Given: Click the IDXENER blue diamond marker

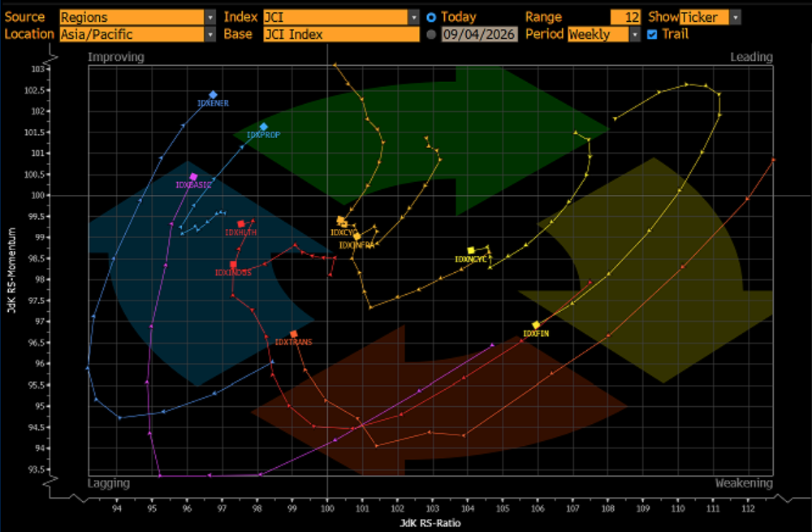Looking at the screenshot, I should click(x=213, y=95).
